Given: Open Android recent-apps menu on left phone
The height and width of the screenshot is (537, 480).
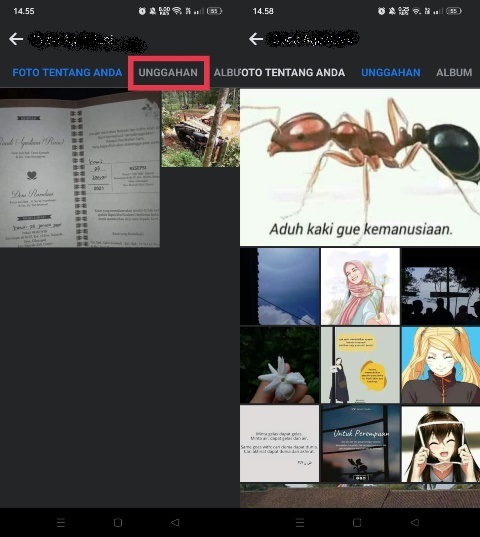Looking at the screenshot, I should (61, 523).
